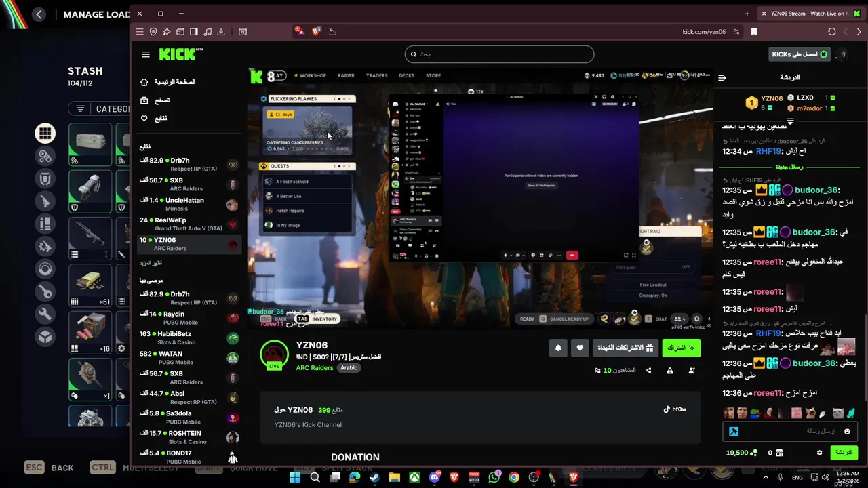Click the game back arrow beside MANAGE LOADOUT
868x488 pixels.
[x=39, y=14]
